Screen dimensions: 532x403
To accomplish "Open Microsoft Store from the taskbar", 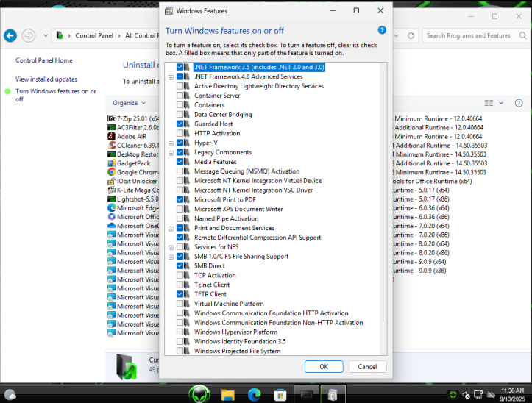I will click(x=280, y=395).
